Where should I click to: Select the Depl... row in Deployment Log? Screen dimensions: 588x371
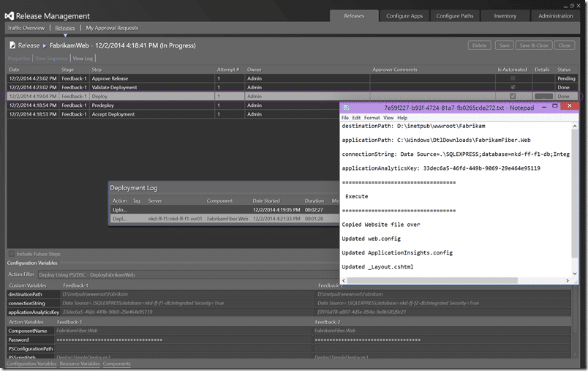pyautogui.click(x=225, y=219)
